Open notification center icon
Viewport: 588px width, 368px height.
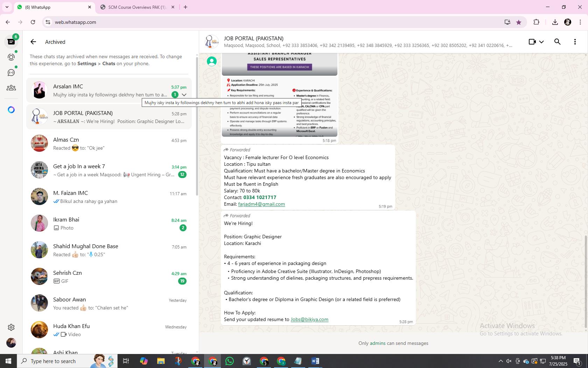coord(577,361)
